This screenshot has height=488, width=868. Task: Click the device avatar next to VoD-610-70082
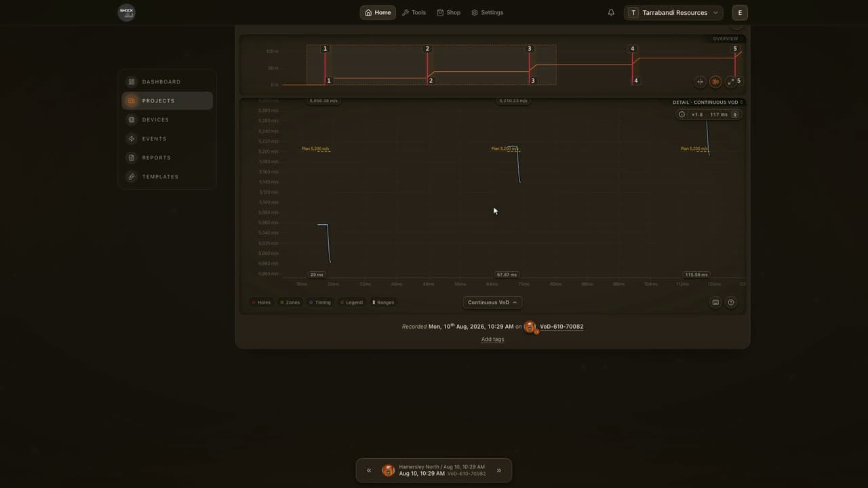pos(530,327)
